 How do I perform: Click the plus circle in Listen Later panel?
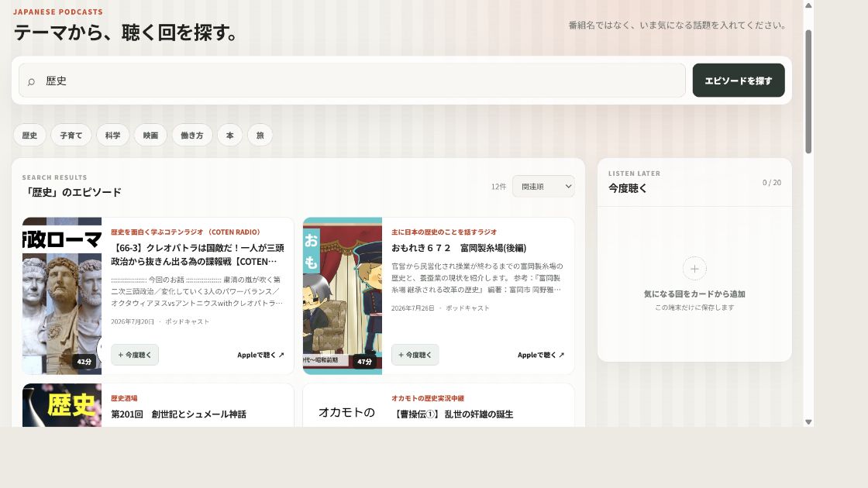click(694, 269)
